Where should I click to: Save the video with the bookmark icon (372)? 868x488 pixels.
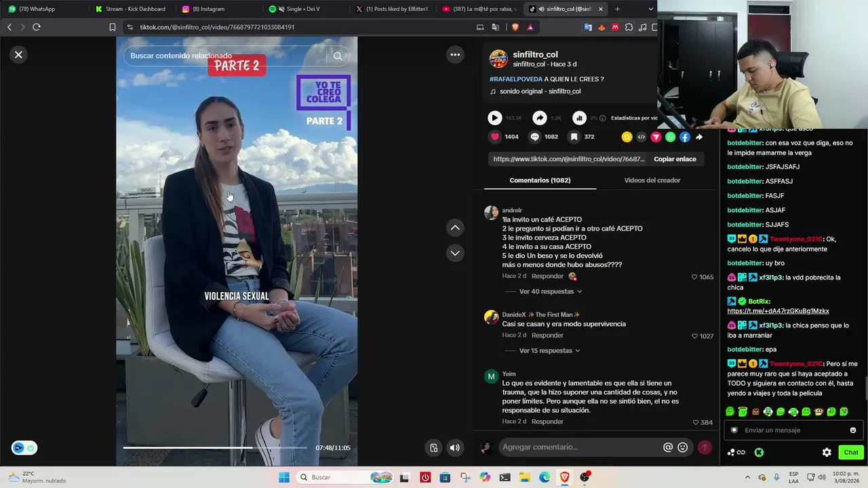[x=574, y=136]
